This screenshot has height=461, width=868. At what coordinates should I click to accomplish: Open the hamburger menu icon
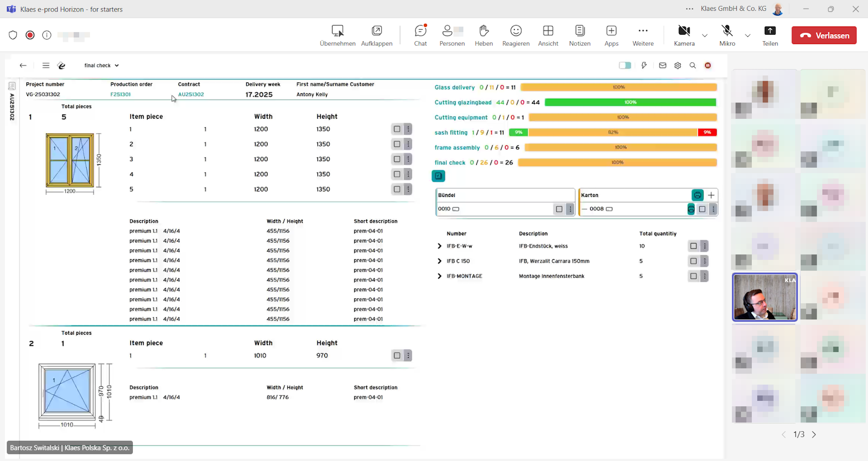pyautogui.click(x=46, y=66)
